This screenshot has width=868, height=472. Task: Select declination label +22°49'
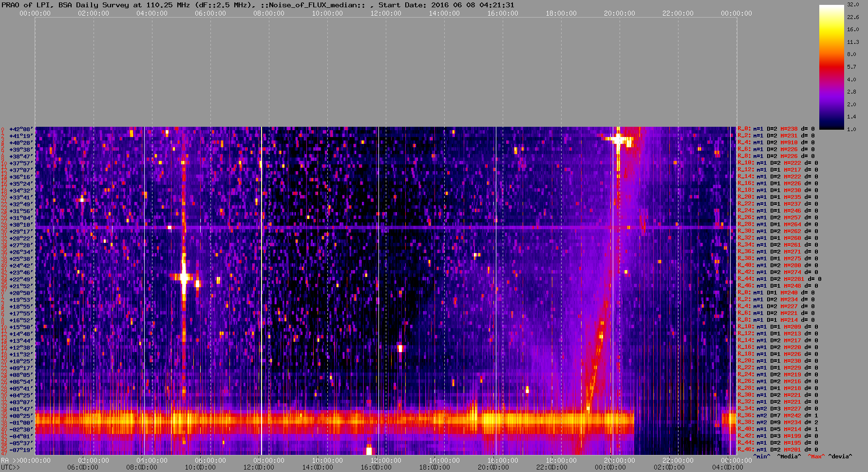click(21, 279)
